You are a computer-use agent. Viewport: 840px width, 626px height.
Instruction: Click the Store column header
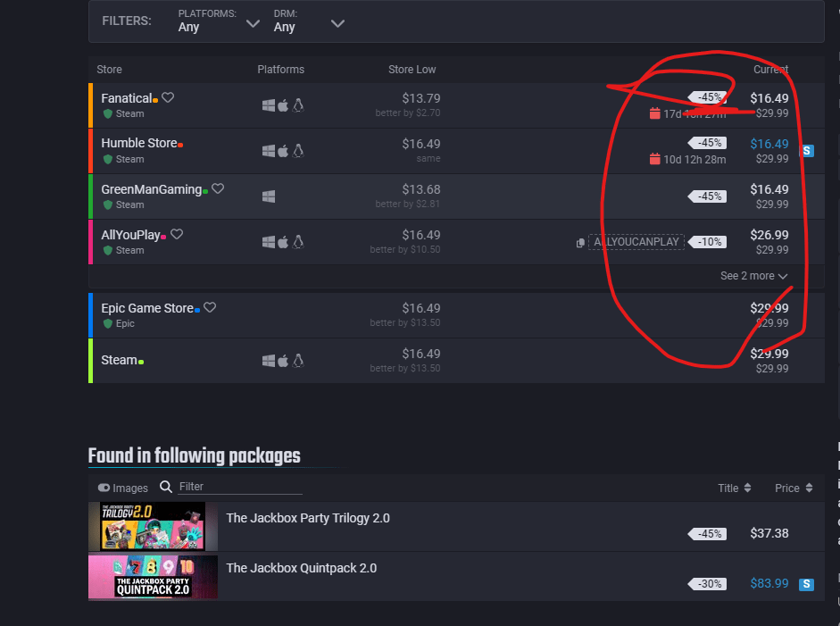click(109, 69)
